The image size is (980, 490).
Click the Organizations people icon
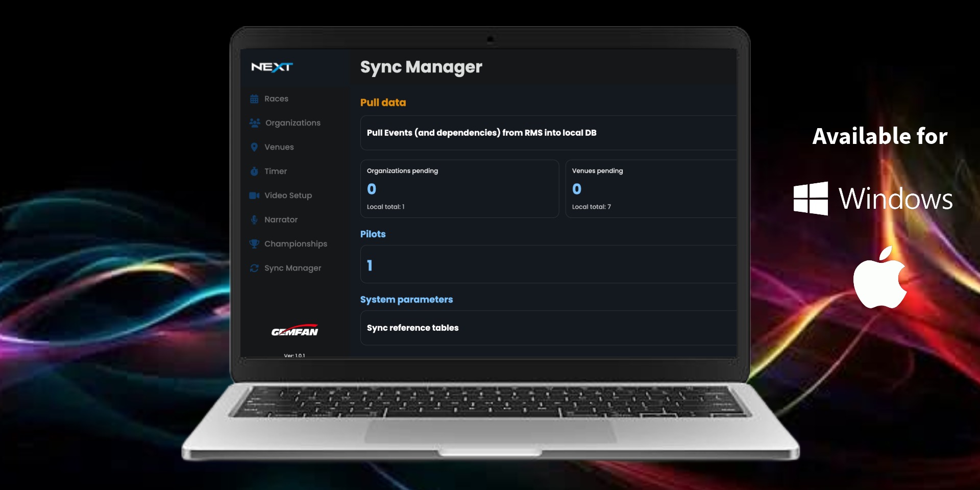coord(255,122)
